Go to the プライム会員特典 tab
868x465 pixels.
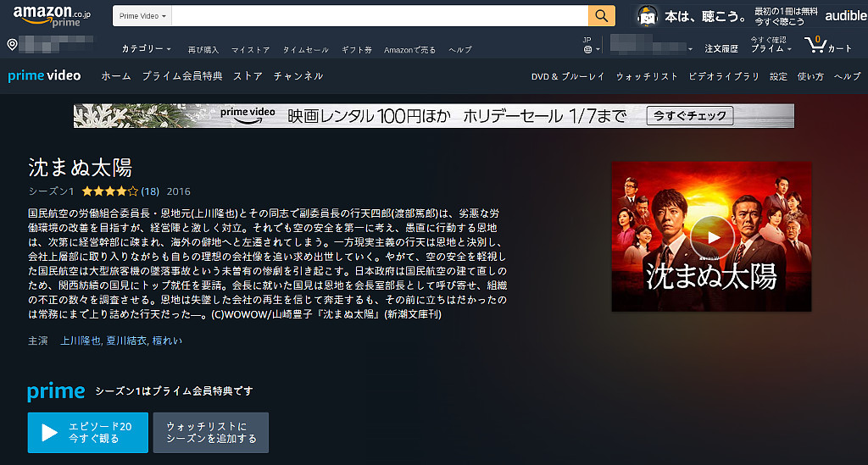pyautogui.click(x=182, y=76)
